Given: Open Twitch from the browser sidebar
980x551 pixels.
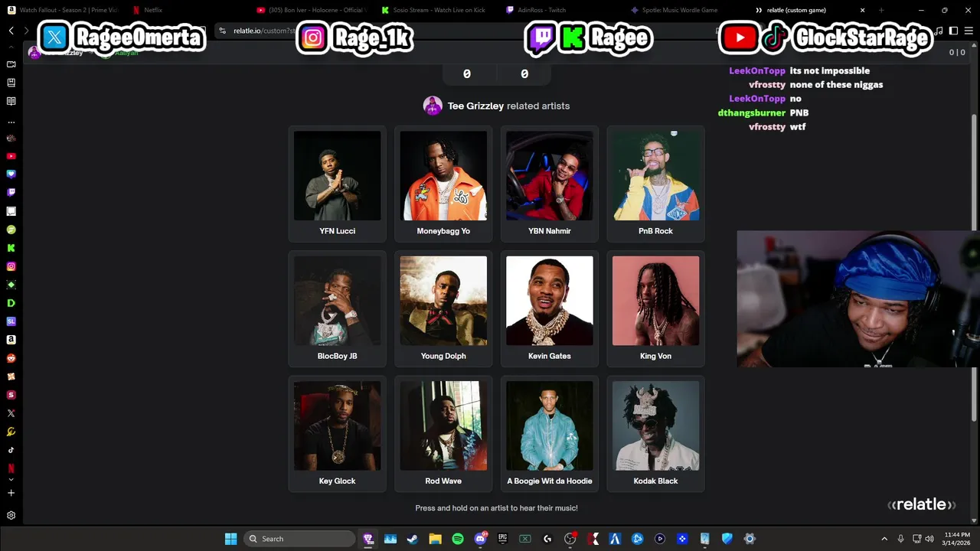Looking at the screenshot, I should (11, 193).
